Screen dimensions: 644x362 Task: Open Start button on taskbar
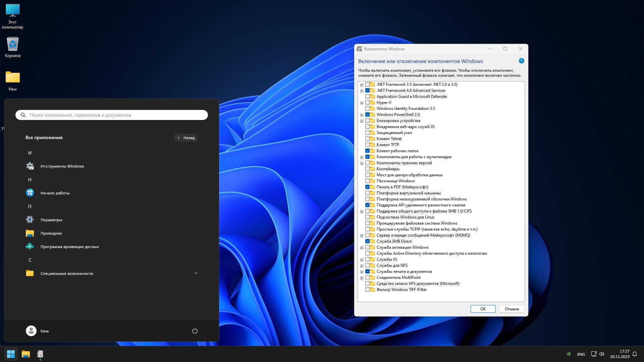pyautogui.click(x=11, y=354)
